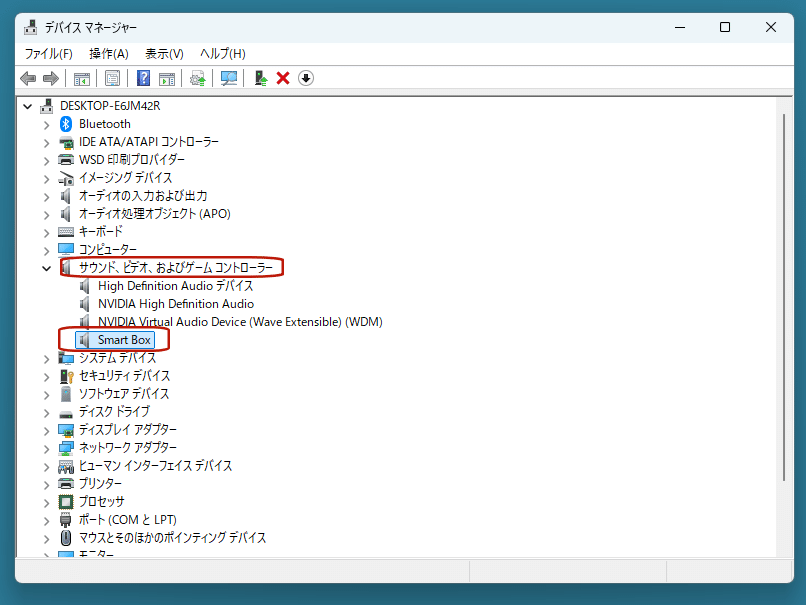Select the ディスク ドライブ row
This screenshot has width=806, height=605.
pyautogui.click(x=114, y=412)
